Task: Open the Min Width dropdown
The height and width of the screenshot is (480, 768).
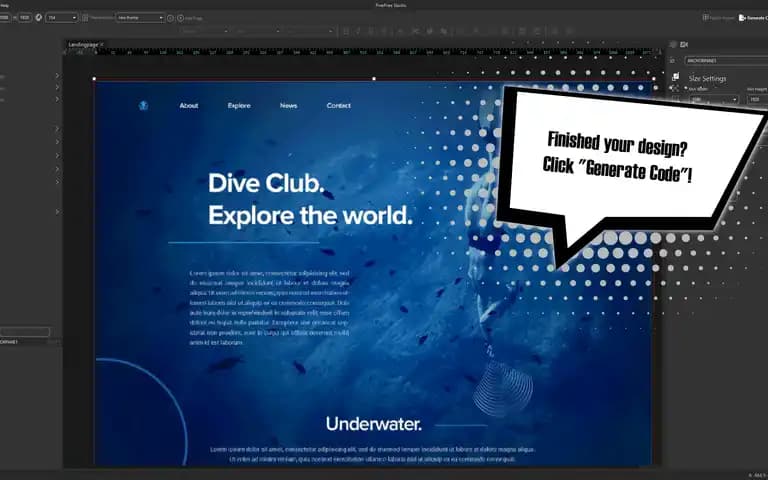Action: click(x=714, y=99)
